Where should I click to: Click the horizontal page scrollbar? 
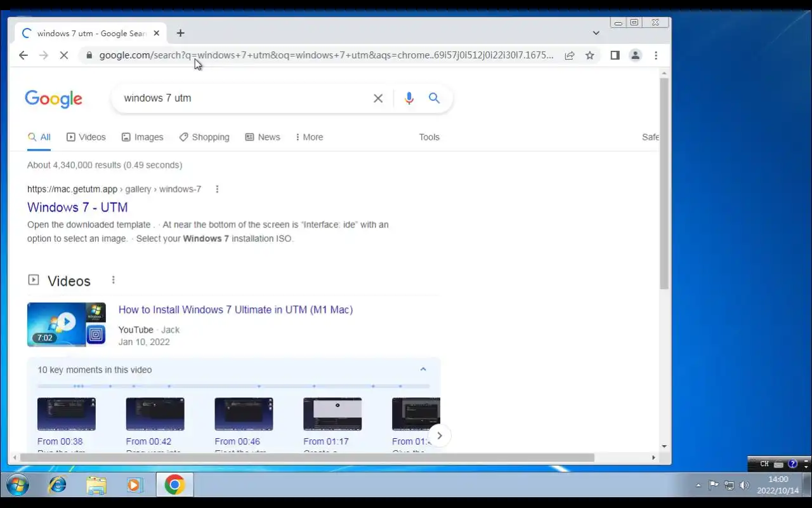(x=307, y=457)
